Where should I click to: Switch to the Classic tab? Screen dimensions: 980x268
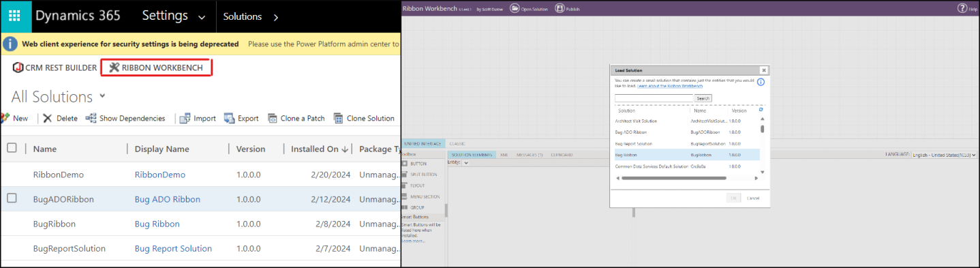[x=457, y=144]
